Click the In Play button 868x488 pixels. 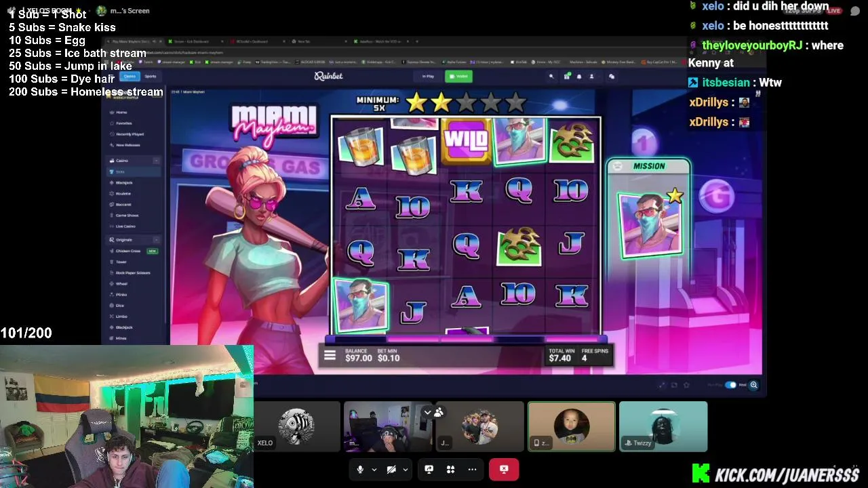coord(427,76)
